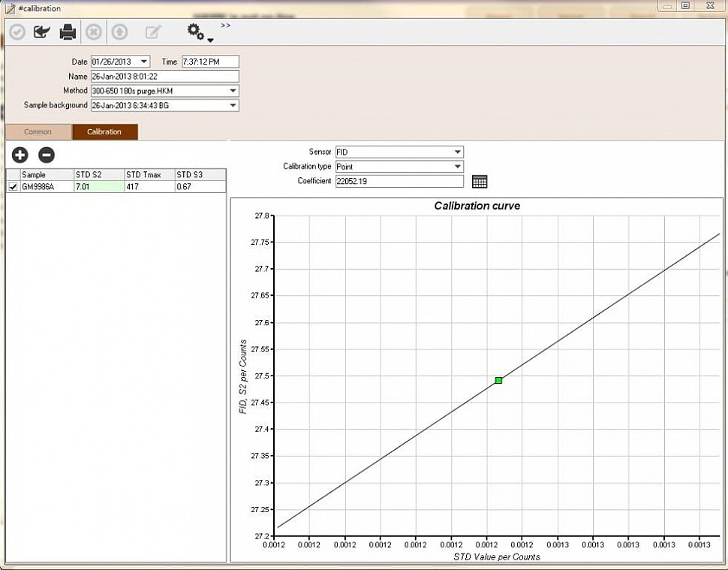Close the calibration window

pyautogui.click(x=710, y=5)
